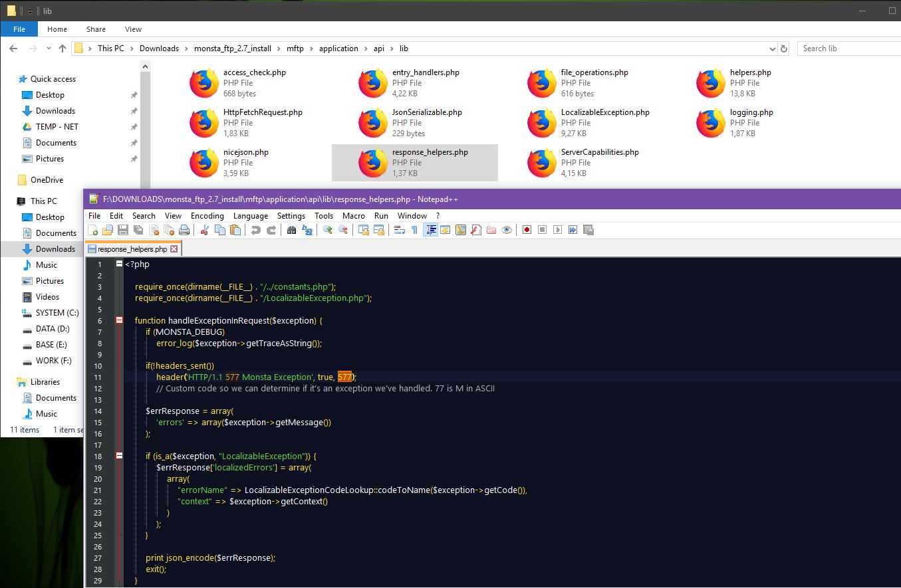Click the application breadcrumb in the address bar

point(338,49)
